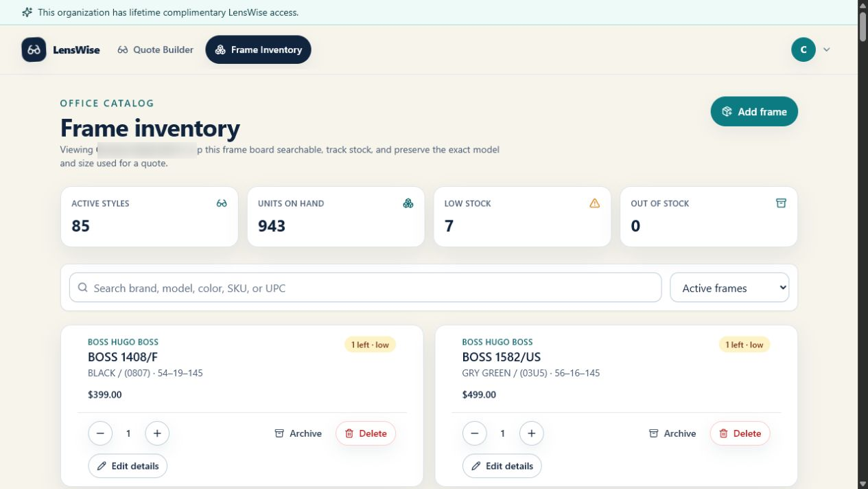The height and width of the screenshot is (489, 868).
Task: Click the BOSS 1582/US model title
Action: 502,357
